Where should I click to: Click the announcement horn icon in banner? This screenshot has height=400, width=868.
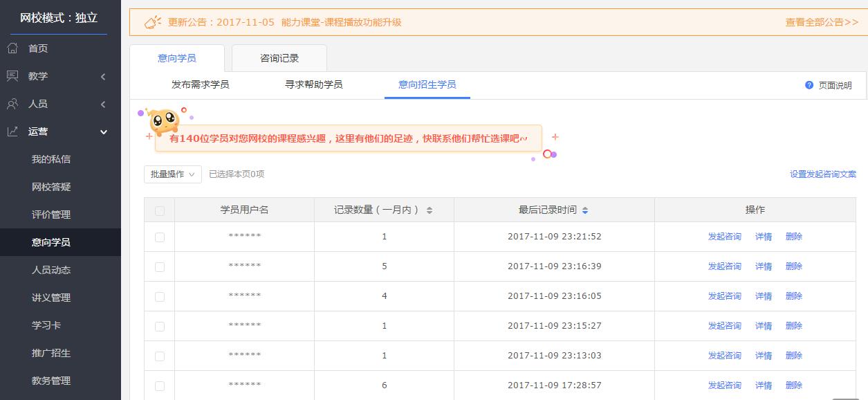click(x=152, y=22)
